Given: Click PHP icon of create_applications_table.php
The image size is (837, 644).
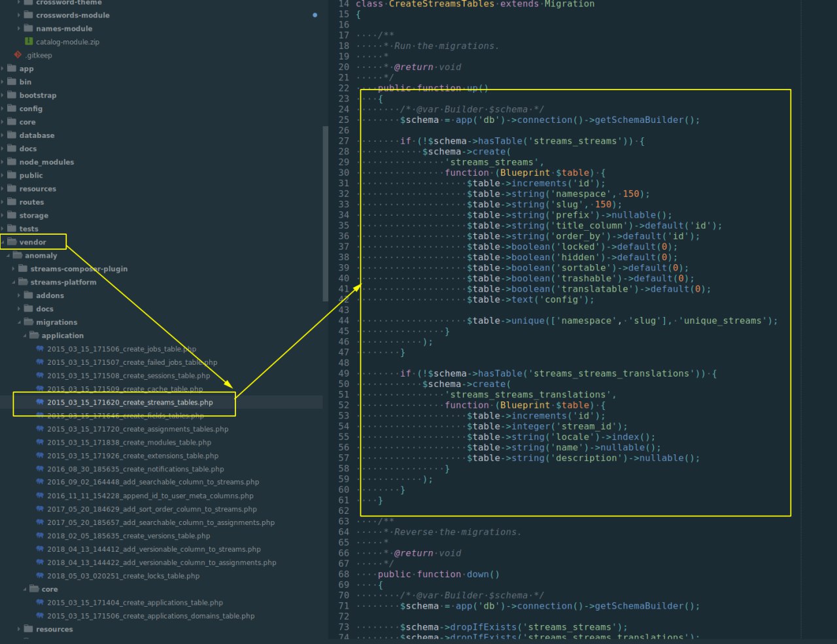Looking at the screenshot, I should [x=40, y=603].
